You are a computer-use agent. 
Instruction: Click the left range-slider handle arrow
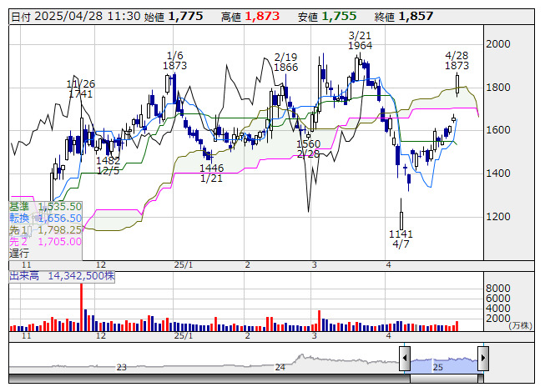(405, 358)
